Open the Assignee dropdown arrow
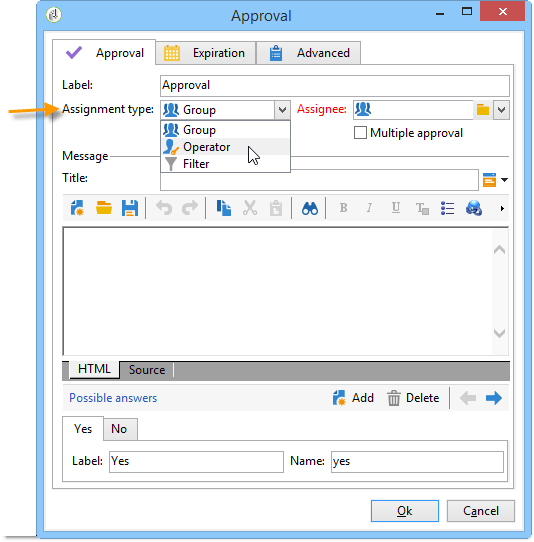The width and height of the screenshot is (534, 542). [x=501, y=110]
